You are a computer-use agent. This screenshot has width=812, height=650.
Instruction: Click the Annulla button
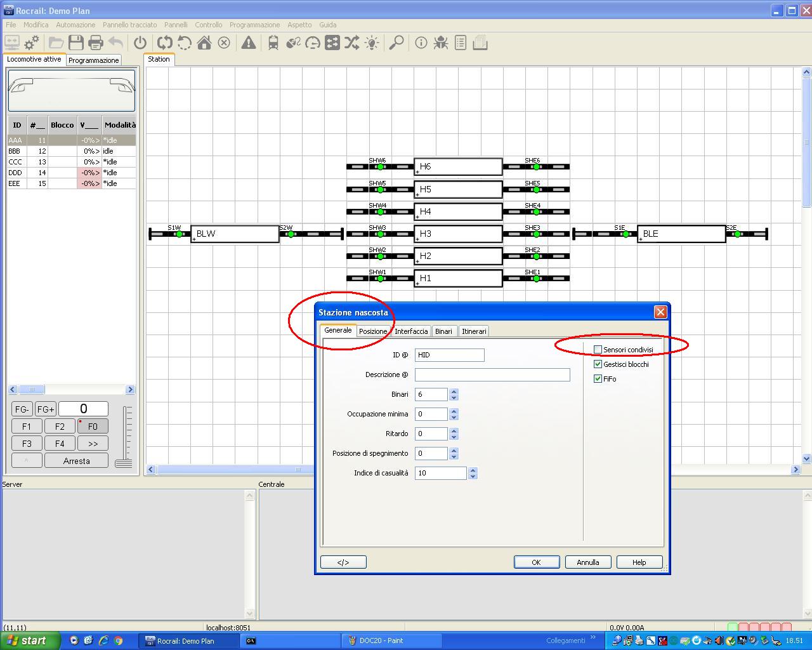tap(587, 562)
